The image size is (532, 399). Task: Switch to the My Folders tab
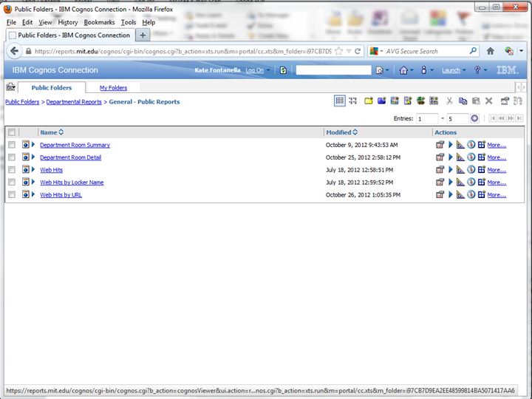pyautogui.click(x=113, y=88)
